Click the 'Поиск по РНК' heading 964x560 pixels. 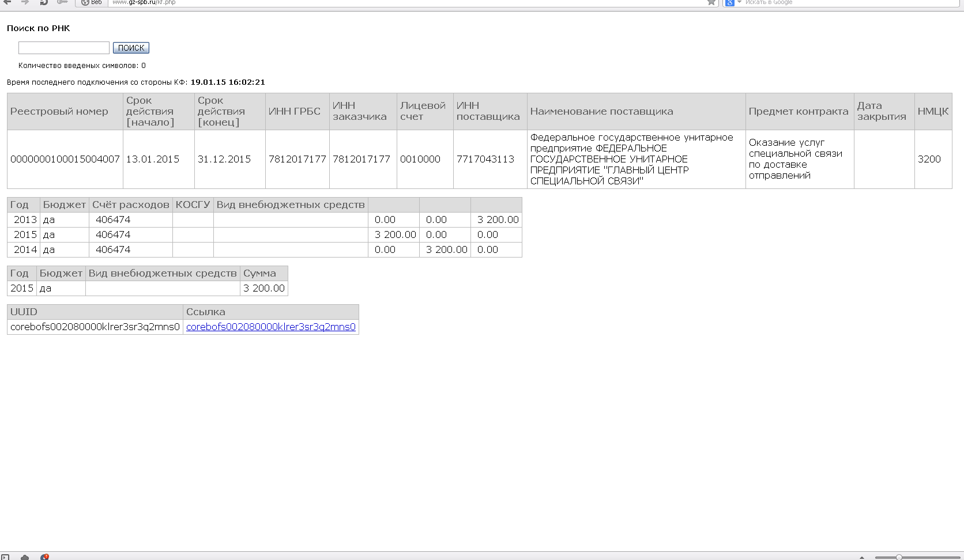(39, 28)
